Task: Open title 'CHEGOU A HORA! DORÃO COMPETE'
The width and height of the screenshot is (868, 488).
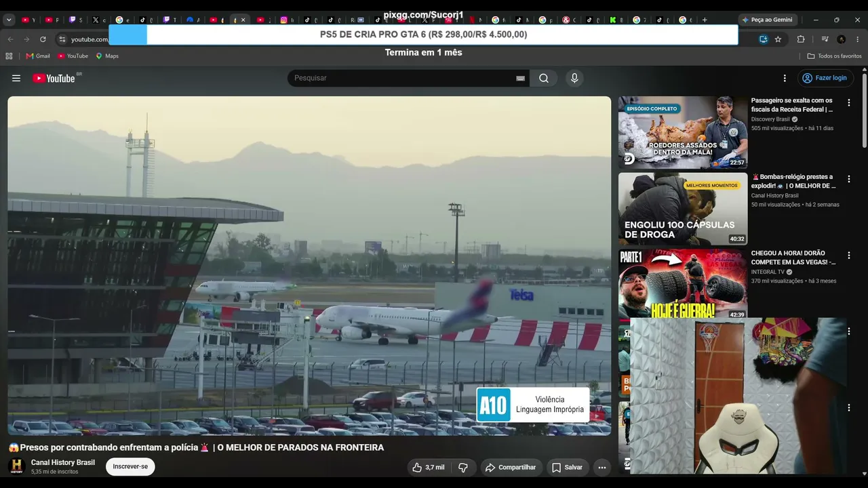Action: (x=793, y=258)
